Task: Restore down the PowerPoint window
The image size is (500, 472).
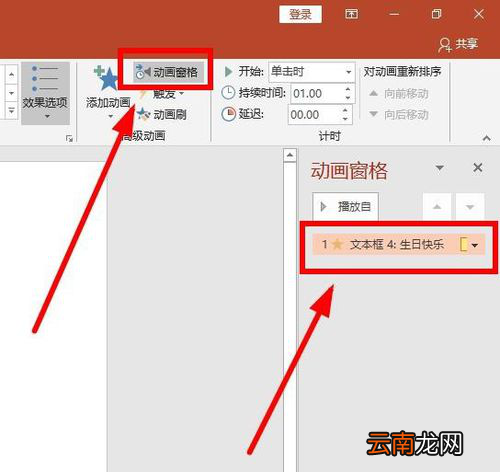Action: pos(436,14)
